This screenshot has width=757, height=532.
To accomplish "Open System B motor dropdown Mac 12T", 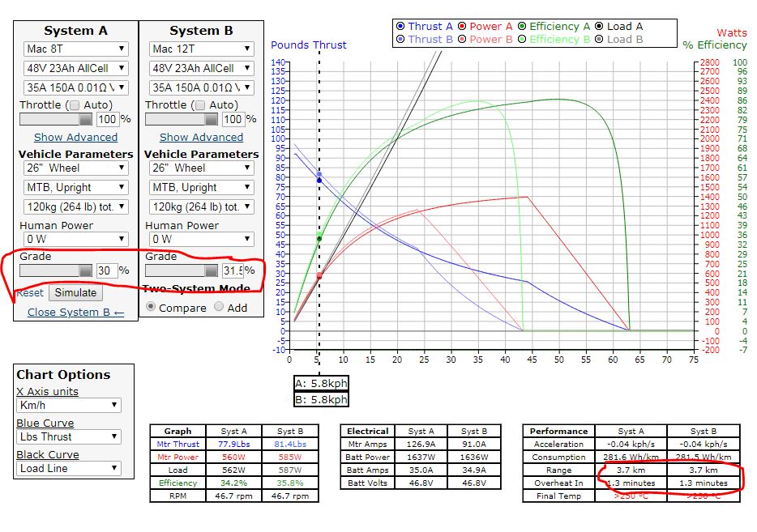I will coord(201,49).
